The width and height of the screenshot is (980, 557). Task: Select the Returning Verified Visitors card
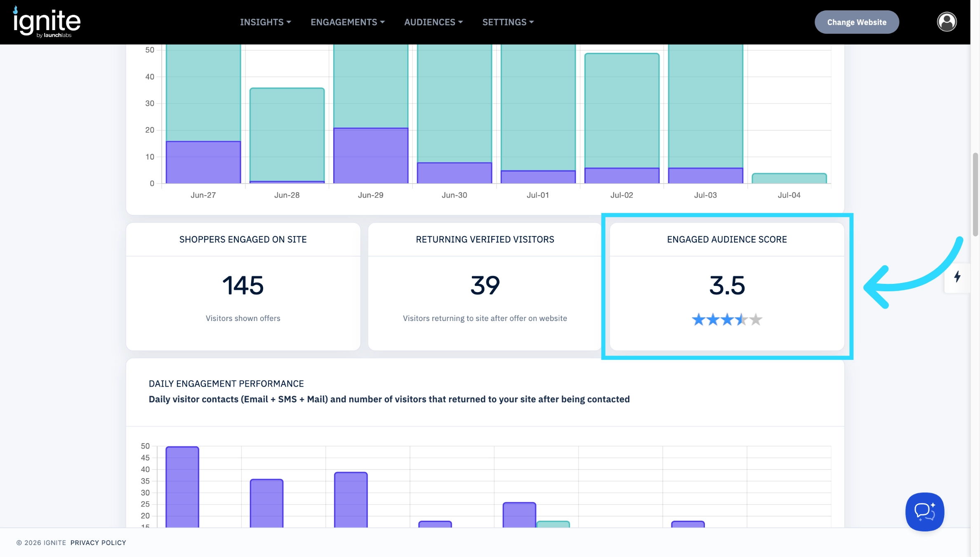485,287
